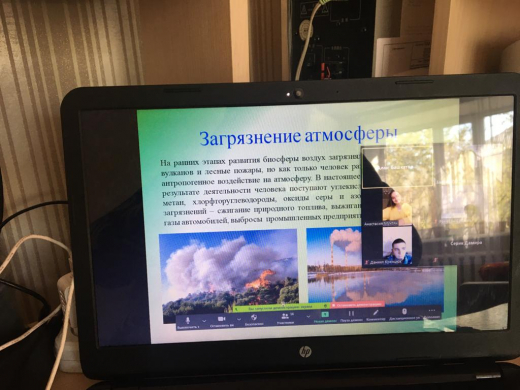Open the Participants list icon
The width and height of the screenshot is (520, 390).
coord(285,316)
